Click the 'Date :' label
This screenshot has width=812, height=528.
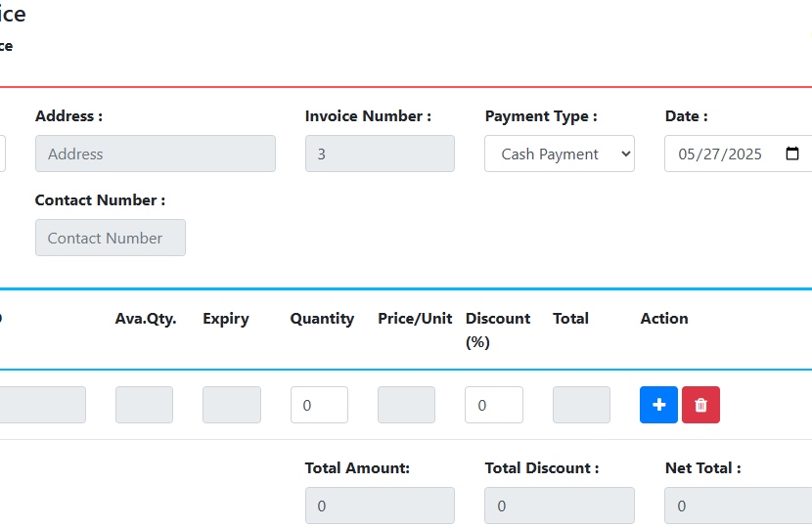(686, 116)
